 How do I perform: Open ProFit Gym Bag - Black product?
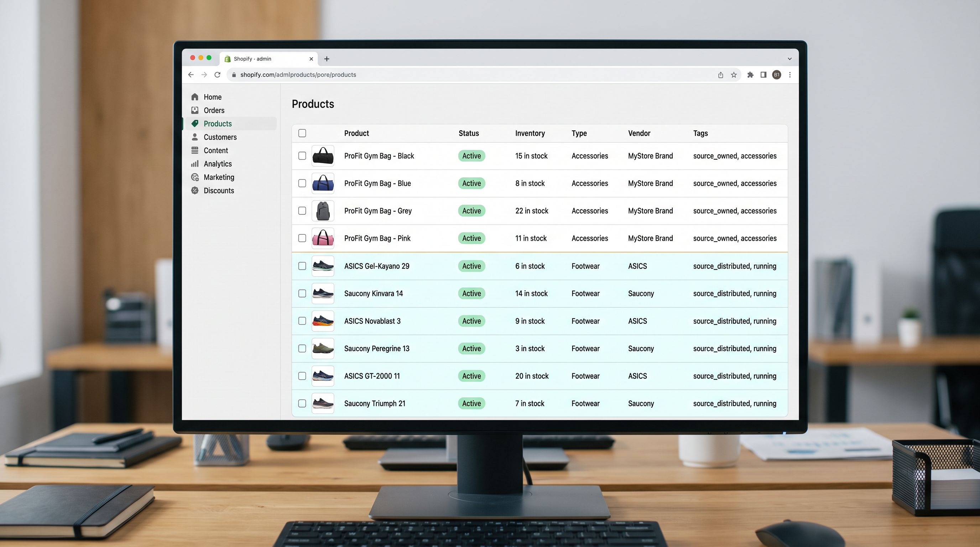379,156
